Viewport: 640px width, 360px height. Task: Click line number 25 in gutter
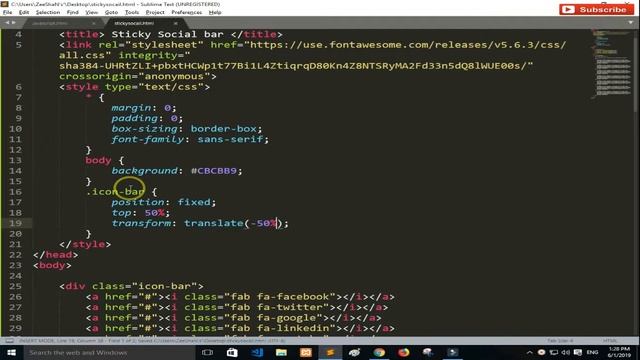click(x=16, y=286)
